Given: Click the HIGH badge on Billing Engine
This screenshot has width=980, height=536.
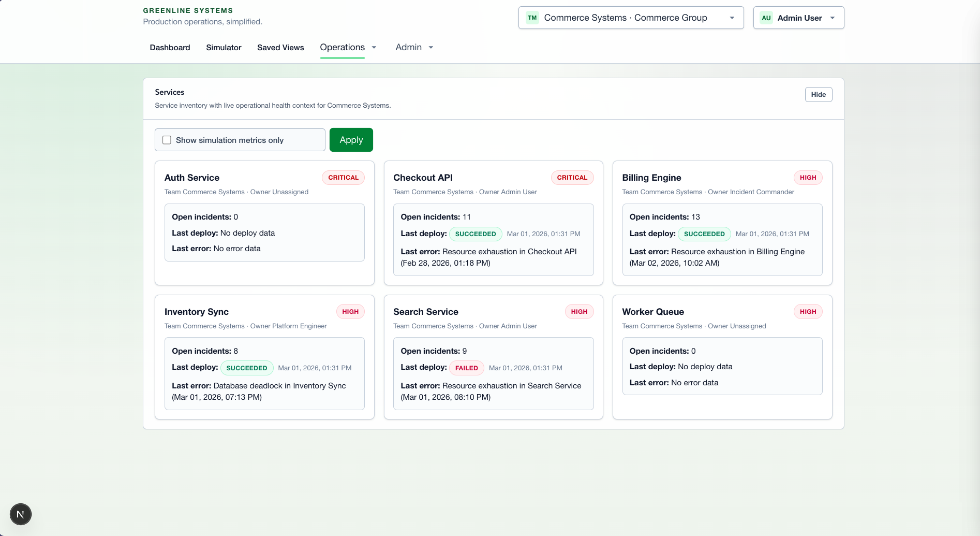Looking at the screenshot, I should 807,178.
